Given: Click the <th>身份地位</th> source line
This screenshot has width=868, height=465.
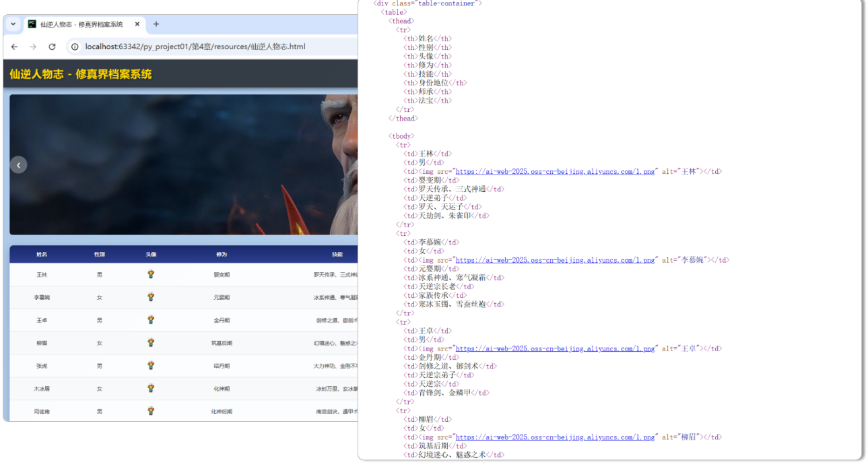Looking at the screenshot, I should pyautogui.click(x=434, y=83).
